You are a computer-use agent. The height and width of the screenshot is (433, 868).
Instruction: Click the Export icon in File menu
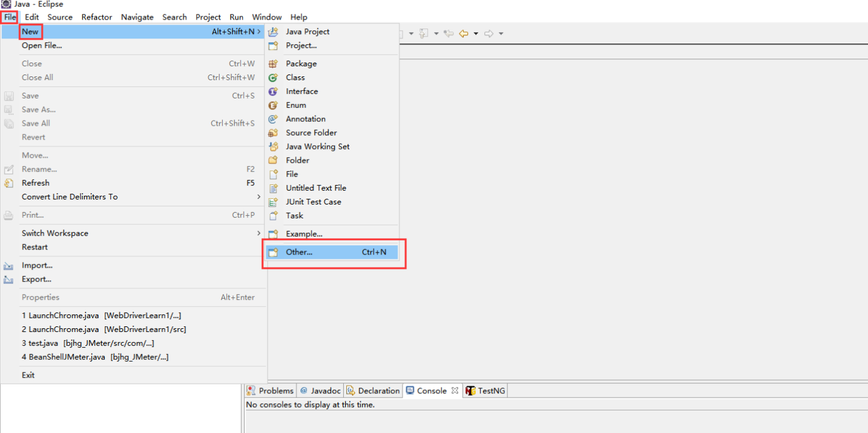pos(9,280)
